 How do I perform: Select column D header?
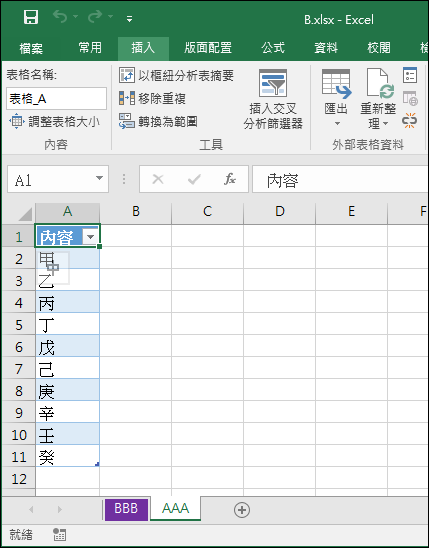tap(279, 211)
